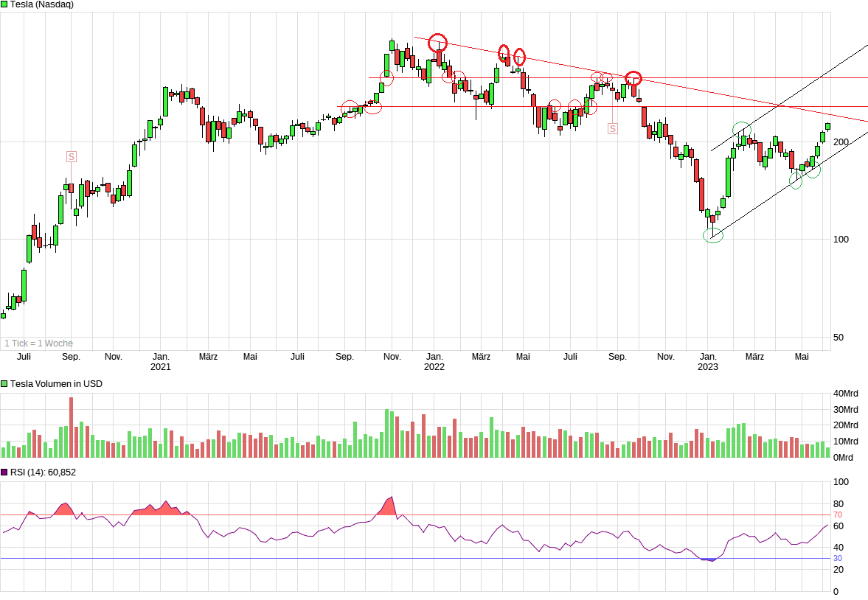Screen dimensions: 868x600
Task: Click the tallest red volume bar
Action: pyautogui.click(x=71, y=428)
